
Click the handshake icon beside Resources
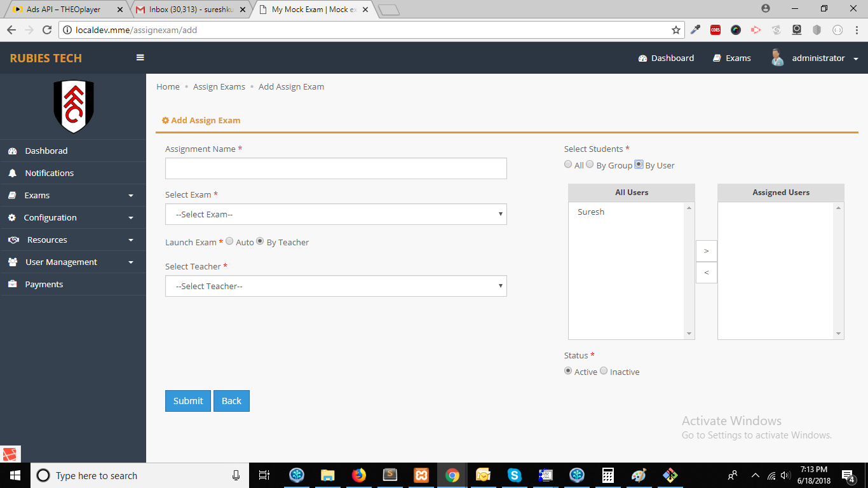point(13,240)
